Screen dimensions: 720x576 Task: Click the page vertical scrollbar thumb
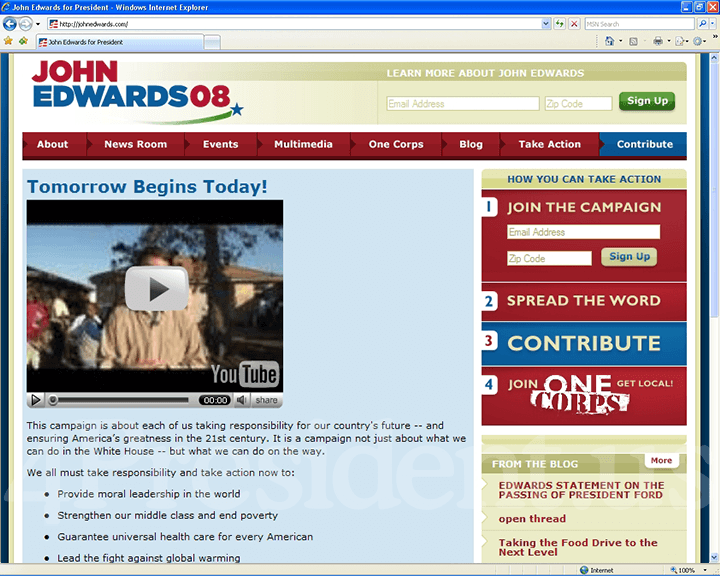[714, 189]
